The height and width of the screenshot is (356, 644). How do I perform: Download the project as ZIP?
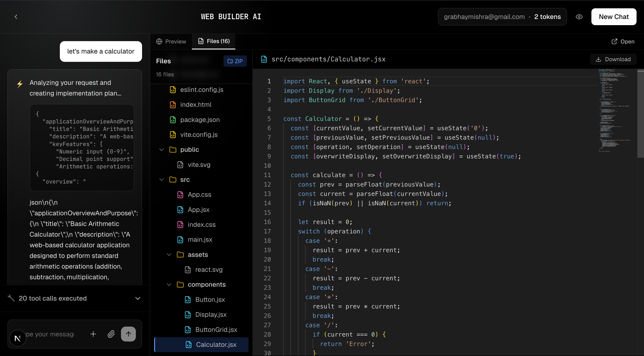point(235,61)
